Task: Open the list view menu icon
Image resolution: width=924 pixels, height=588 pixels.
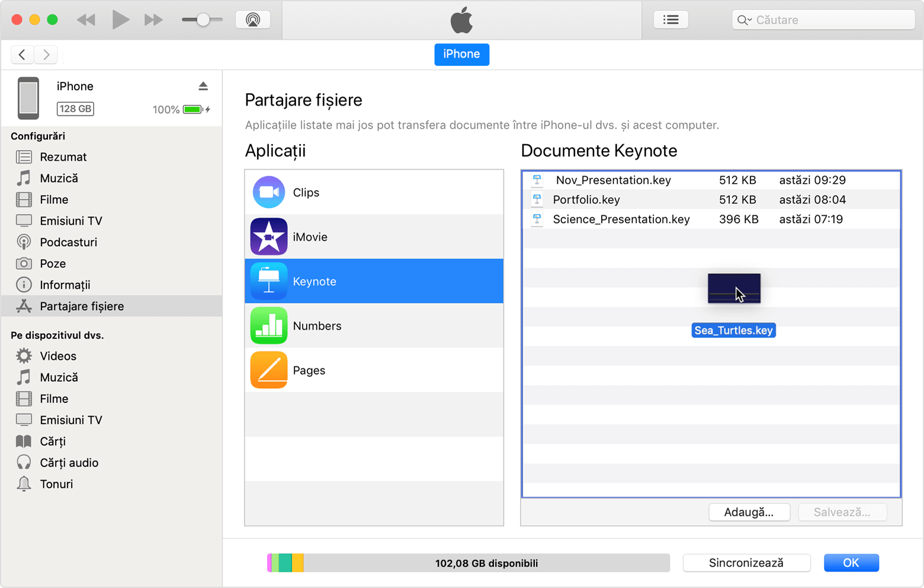Action: (670, 20)
